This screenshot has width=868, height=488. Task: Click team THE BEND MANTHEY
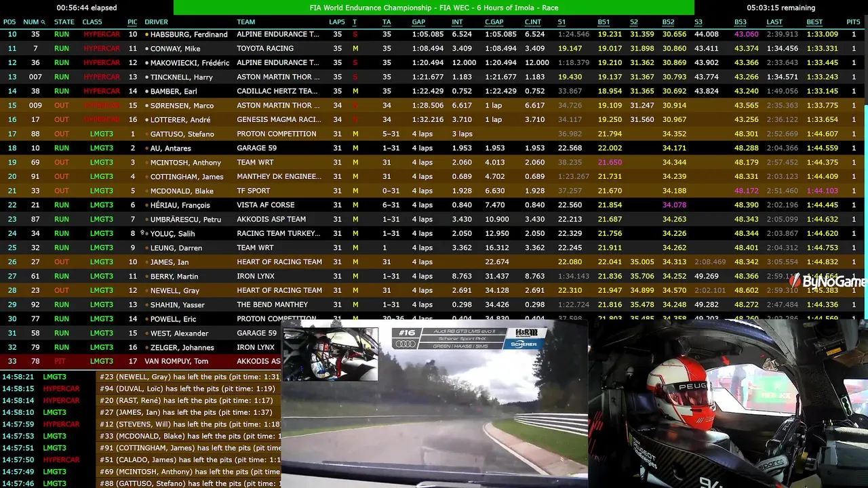point(272,305)
